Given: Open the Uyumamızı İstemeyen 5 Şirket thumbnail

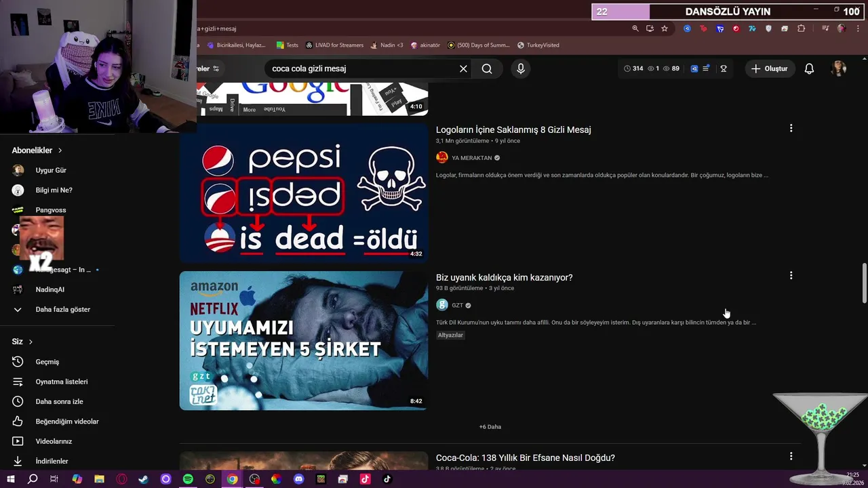Looking at the screenshot, I should (304, 340).
